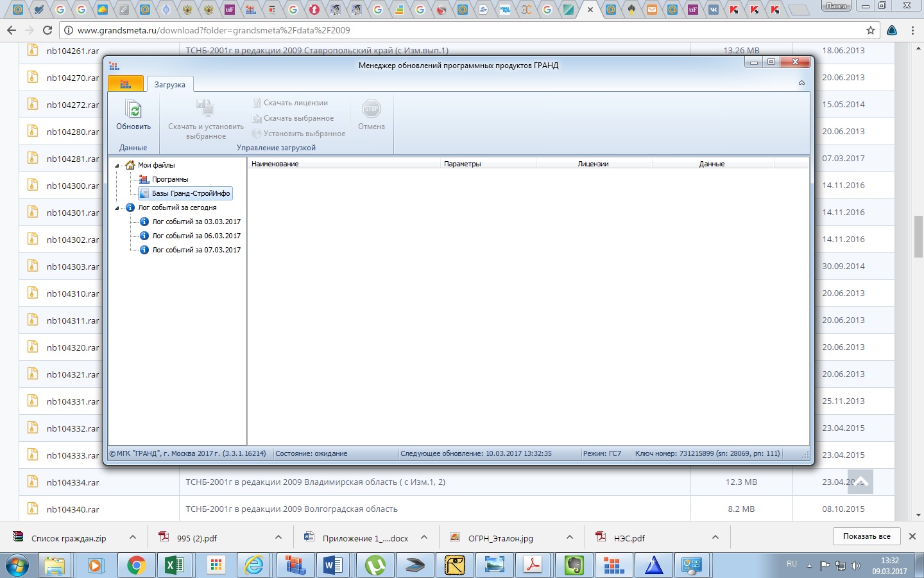
Task: Reload the page in the browser
Action: [x=47, y=30]
